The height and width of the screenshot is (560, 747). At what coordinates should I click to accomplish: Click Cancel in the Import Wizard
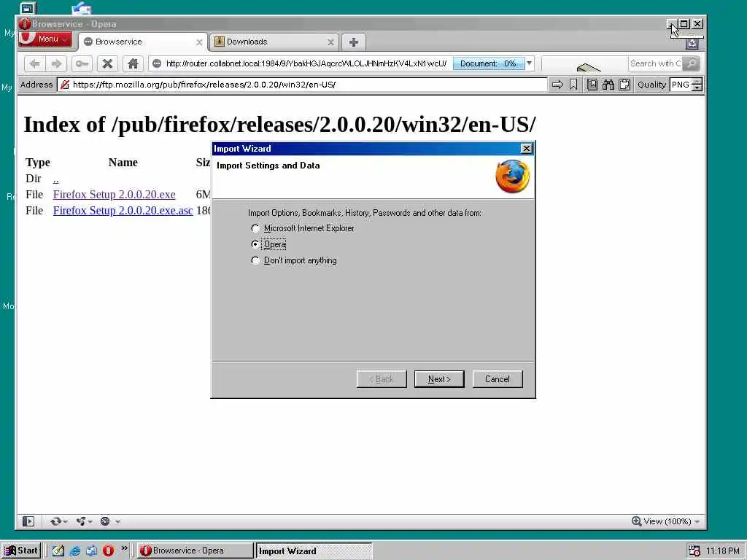click(x=498, y=379)
